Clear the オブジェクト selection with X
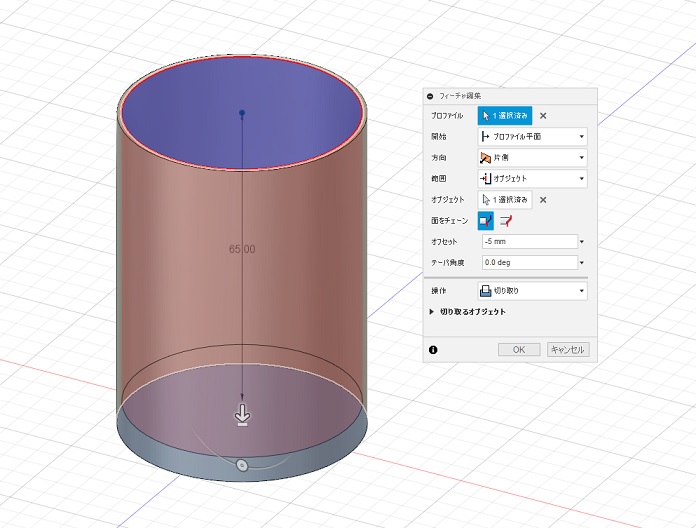The image size is (696, 528). (x=543, y=200)
